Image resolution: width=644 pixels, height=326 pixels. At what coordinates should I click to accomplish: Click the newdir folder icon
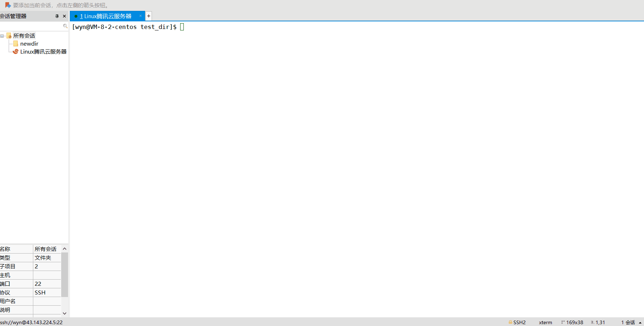point(16,43)
